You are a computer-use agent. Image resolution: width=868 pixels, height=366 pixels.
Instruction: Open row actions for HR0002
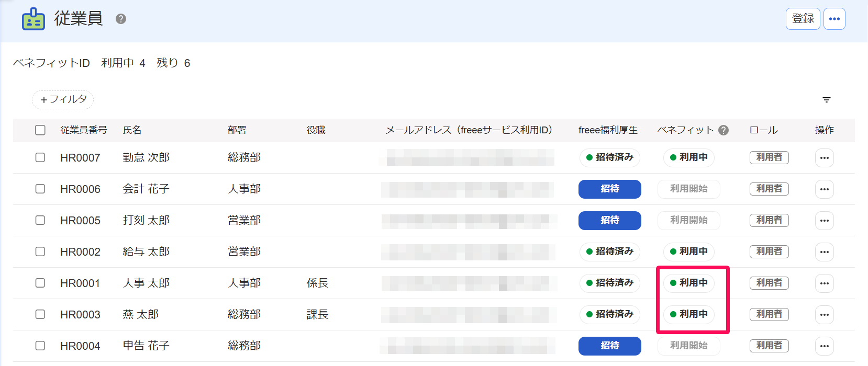pyautogui.click(x=825, y=251)
